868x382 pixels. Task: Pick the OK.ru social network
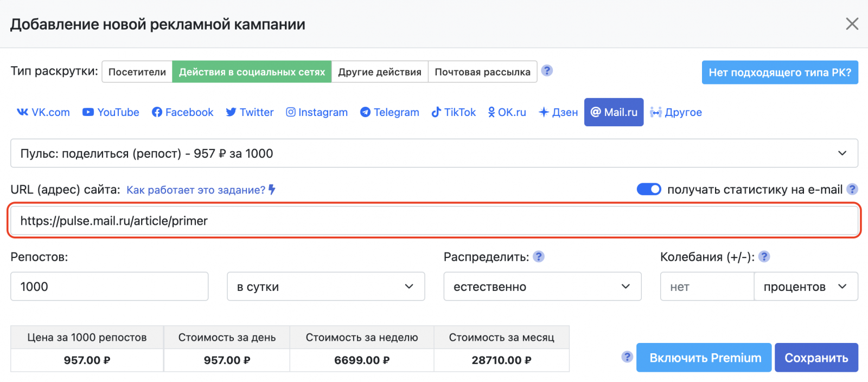pyautogui.click(x=507, y=112)
